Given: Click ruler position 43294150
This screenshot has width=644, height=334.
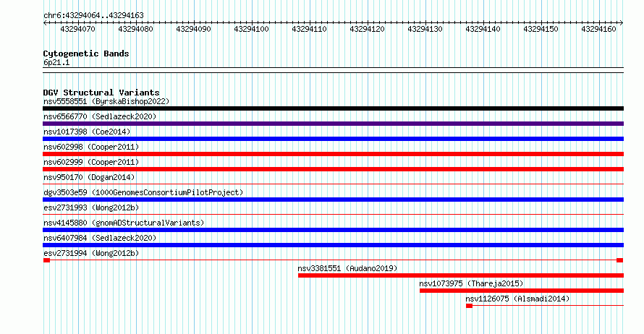Looking at the screenshot, I should [x=541, y=29].
